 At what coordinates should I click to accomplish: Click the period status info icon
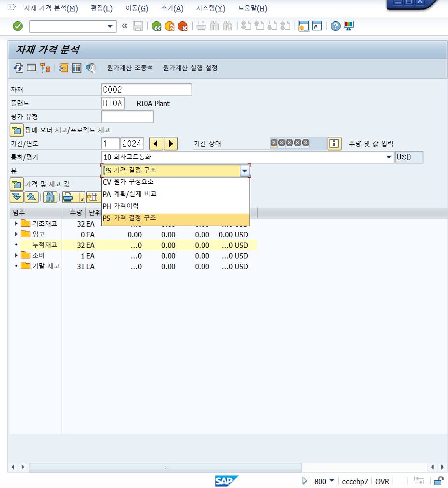click(334, 144)
